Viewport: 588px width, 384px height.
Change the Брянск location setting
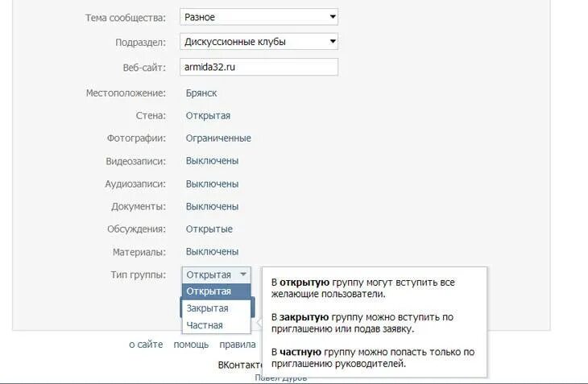click(x=201, y=93)
